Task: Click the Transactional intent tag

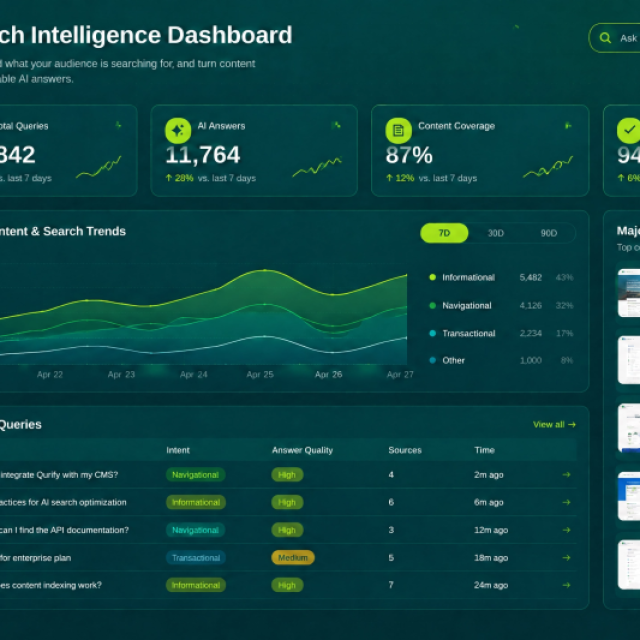Action: [196, 558]
